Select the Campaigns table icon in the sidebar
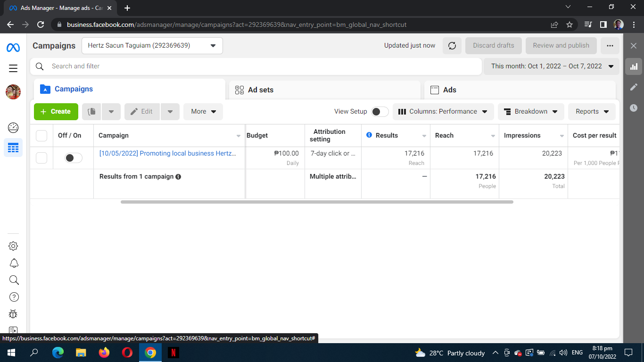Screen dimensions: 644x362 pyautogui.click(x=13, y=148)
